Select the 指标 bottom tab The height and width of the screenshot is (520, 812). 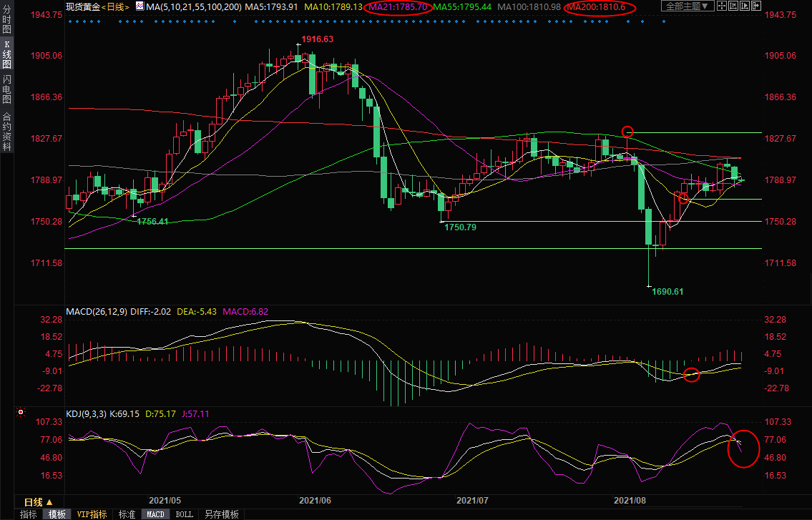(29, 514)
